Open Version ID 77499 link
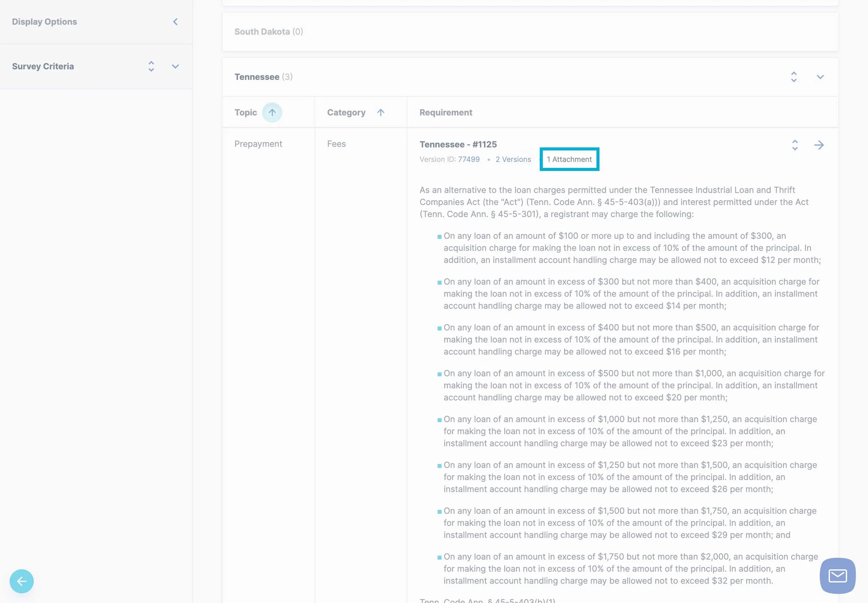The height and width of the screenshot is (603, 868). [x=468, y=159]
